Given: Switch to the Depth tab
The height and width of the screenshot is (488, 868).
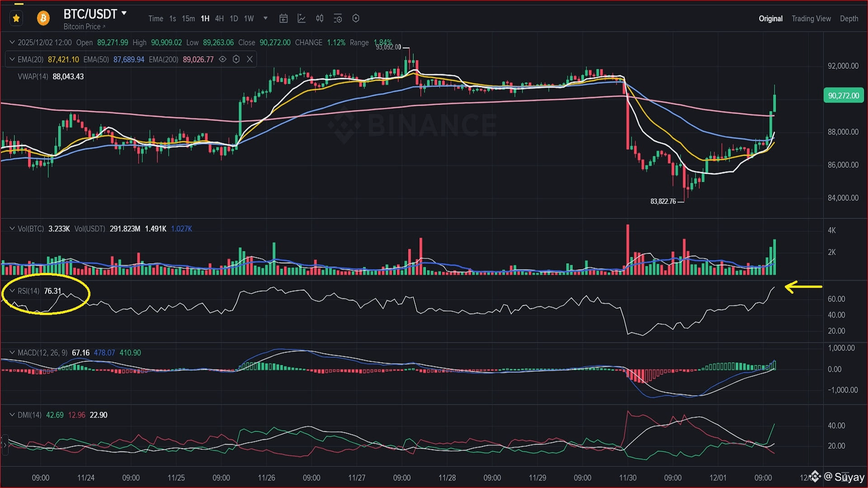Looking at the screenshot, I should pyautogui.click(x=849, y=19).
